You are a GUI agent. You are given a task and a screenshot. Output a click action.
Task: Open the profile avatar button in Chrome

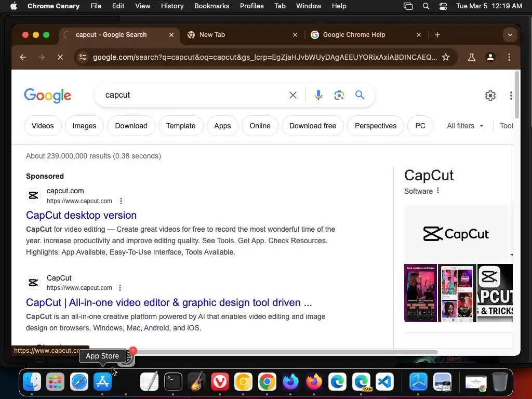click(x=490, y=57)
